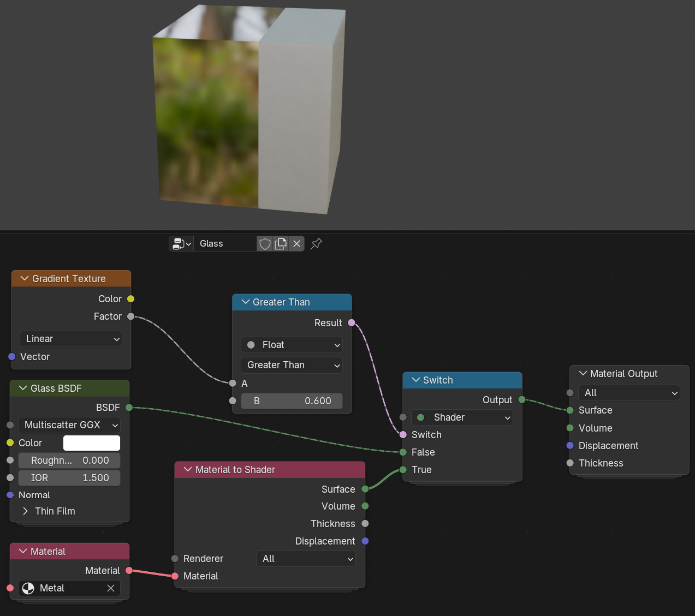Click the Material node output socket

129,570
